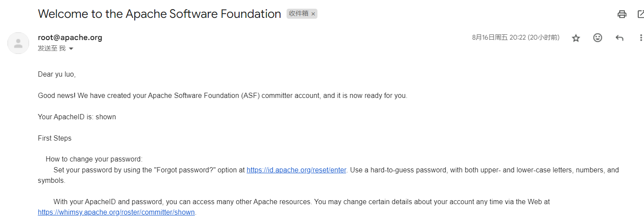Screen dimensions: 644x222
Task: Click the Dear yu luo greeting line
Action: tap(57, 74)
